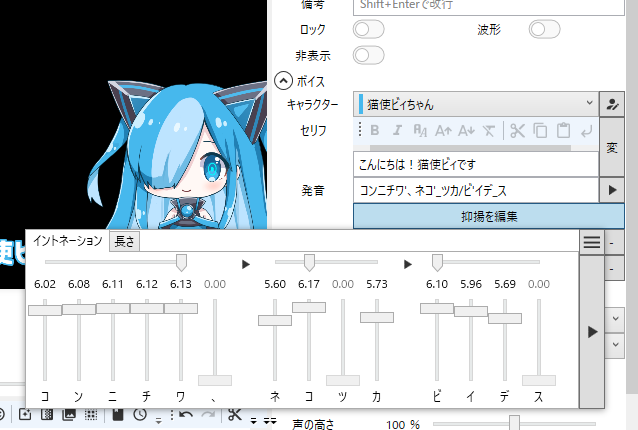Click the ビ pitch slider handle
Screen dimensions: 638x430
pos(437,308)
